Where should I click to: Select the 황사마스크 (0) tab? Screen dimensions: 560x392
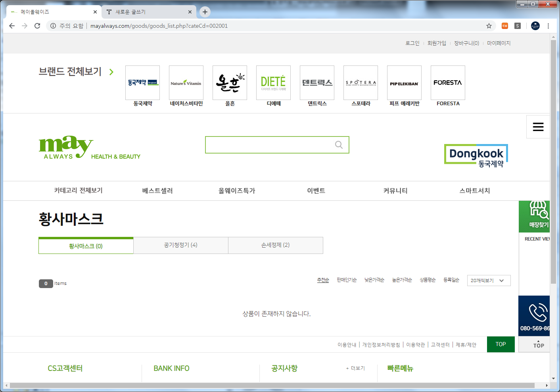[86, 246]
